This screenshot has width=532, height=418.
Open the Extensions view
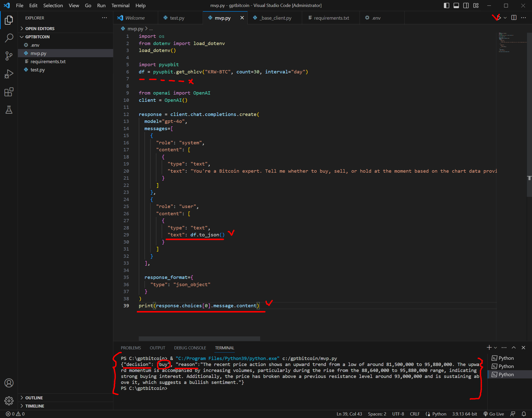[9, 92]
